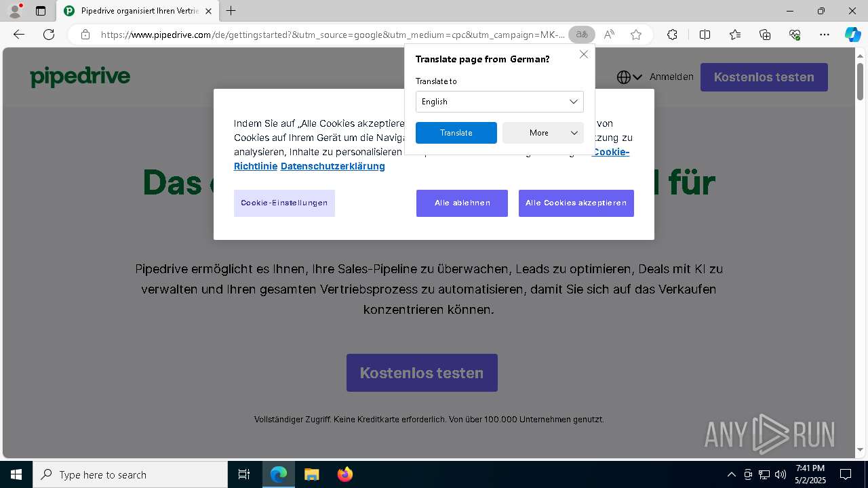Open the tab actions menu icon

coord(41,11)
